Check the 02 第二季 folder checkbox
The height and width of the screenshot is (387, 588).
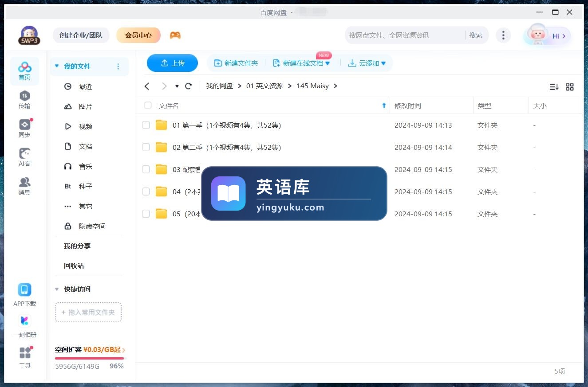point(146,147)
